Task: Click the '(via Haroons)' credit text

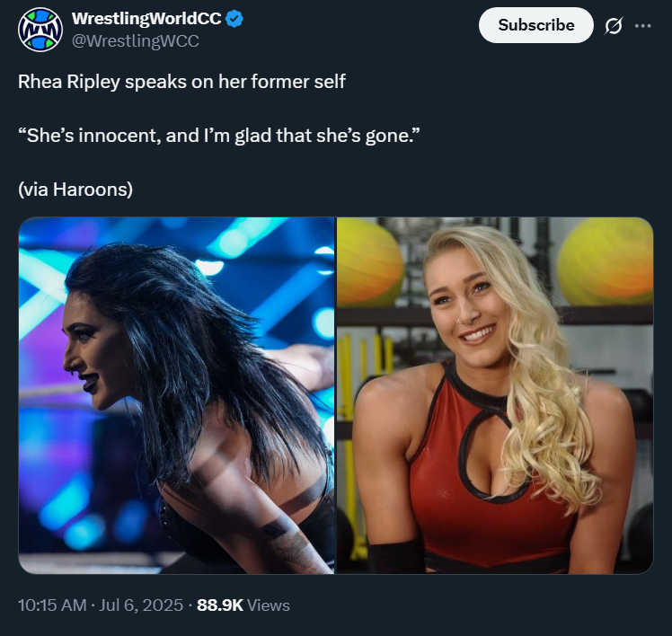Action: (x=75, y=189)
